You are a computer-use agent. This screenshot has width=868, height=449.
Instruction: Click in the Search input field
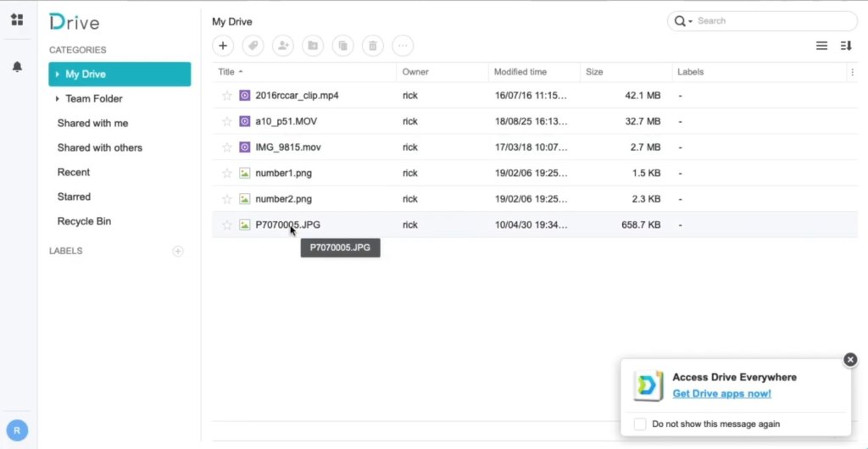tap(771, 21)
